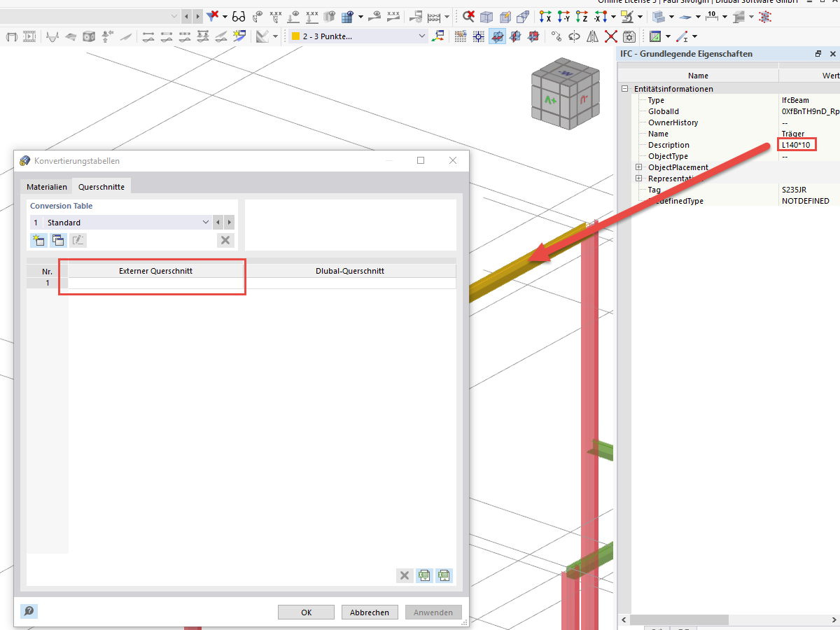Image resolution: width=840 pixels, height=630 pixels.
Task: Toggle the object snap crosshair icon
Action: click(x=479, y=36)
